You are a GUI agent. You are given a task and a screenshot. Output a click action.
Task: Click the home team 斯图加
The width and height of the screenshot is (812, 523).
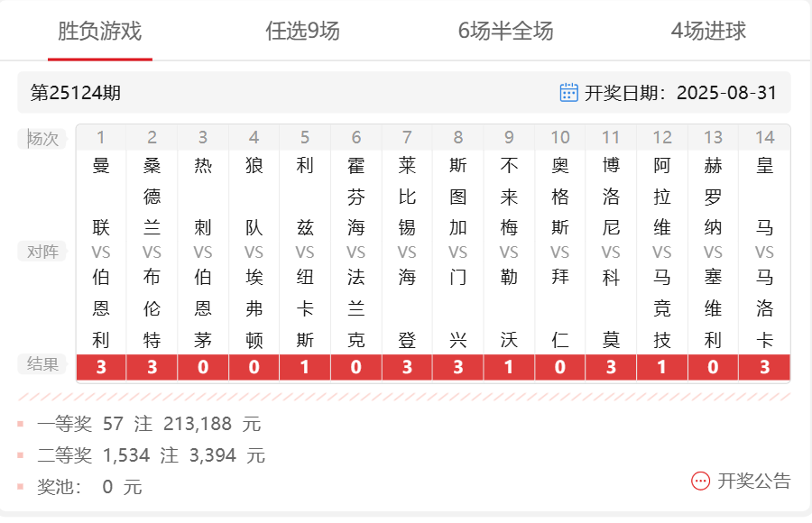click(x=457, y=197)
